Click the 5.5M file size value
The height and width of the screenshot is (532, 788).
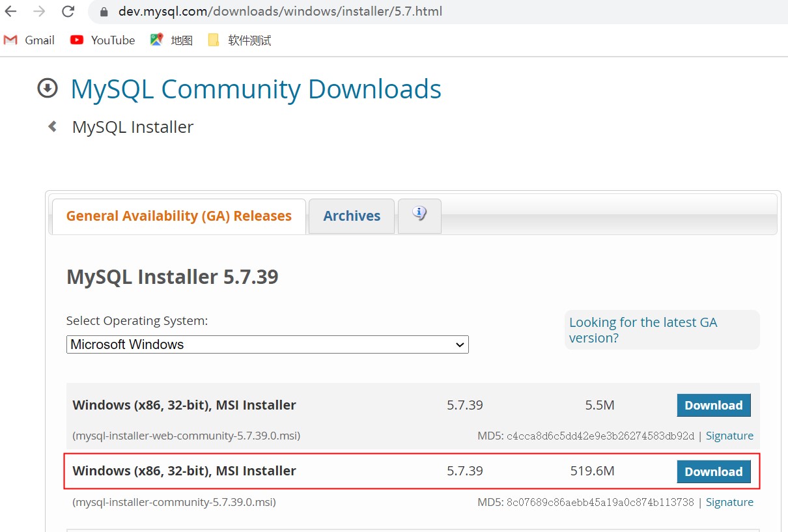(x=600, y=405)
